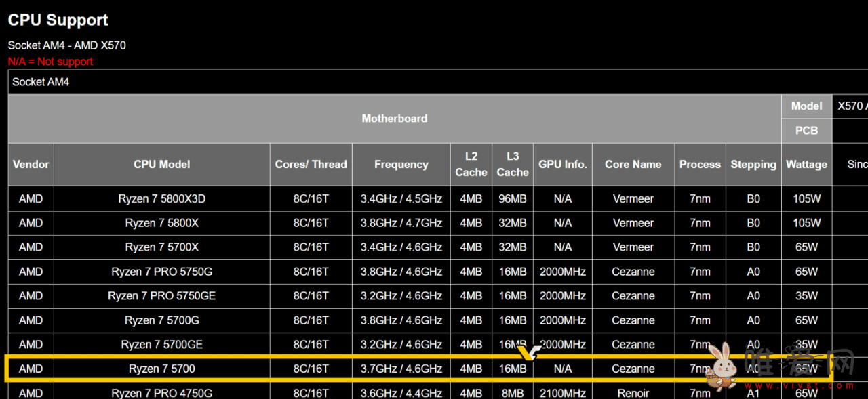Click the Core Name column header
This screenshot has height=399, width=868.
[x=633, y=165]
